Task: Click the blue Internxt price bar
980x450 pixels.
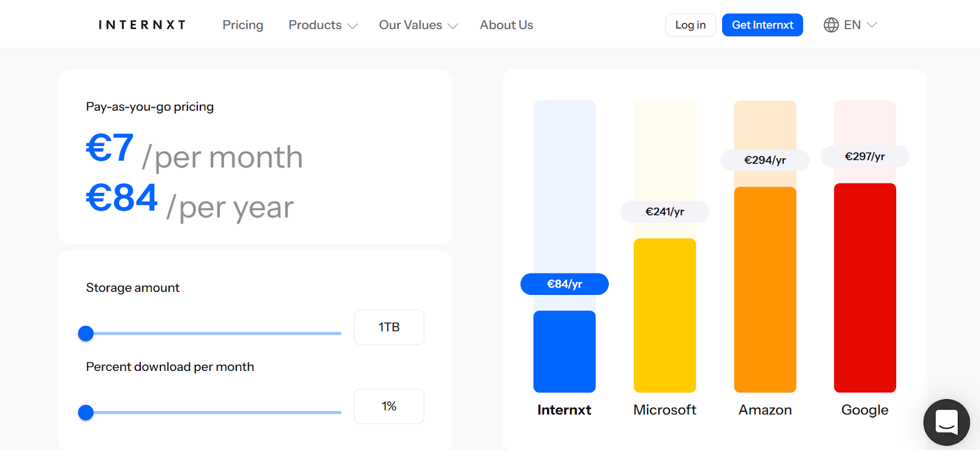Action: (564, 351)
